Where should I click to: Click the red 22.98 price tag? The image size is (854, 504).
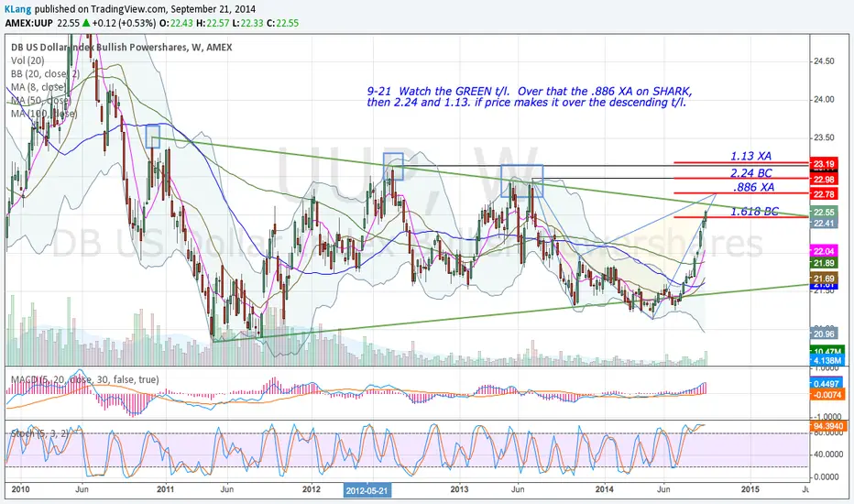(823, 180)
